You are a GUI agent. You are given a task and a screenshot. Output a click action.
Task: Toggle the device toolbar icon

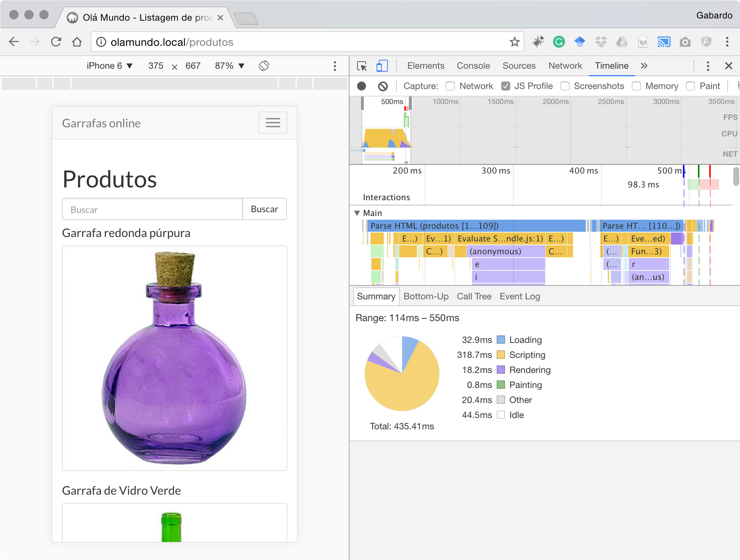point(382,66)
